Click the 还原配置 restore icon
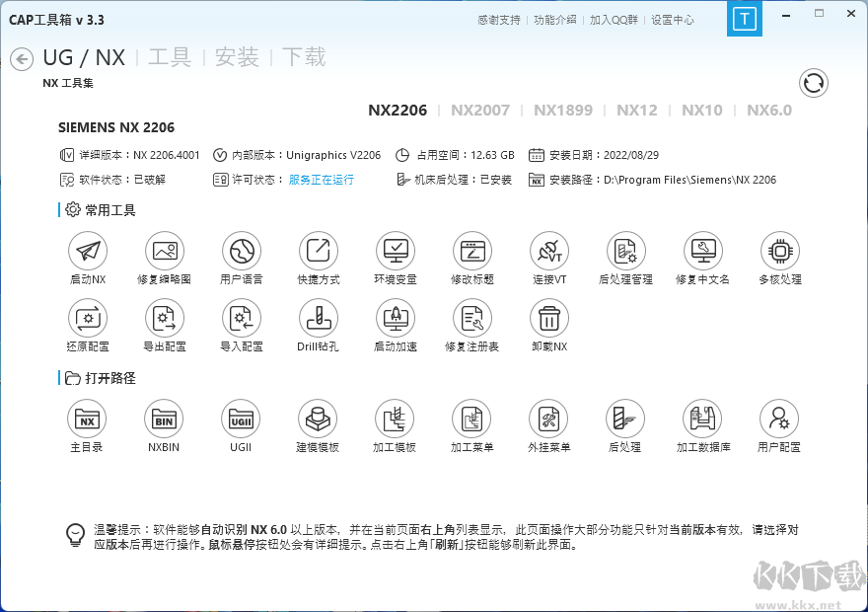Image resolution: width=868 pixels, height=612 pixels. pyautogui.click(x=88, y=318)
